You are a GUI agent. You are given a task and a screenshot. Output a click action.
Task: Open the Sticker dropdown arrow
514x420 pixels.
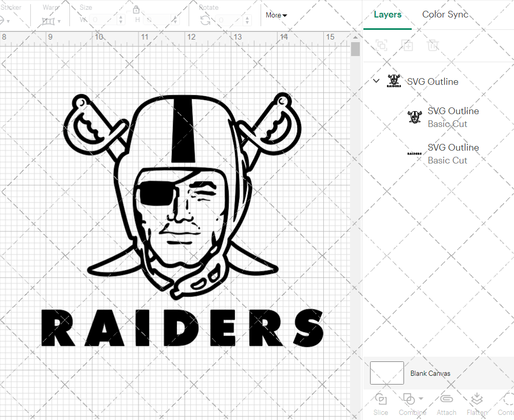[x=8, y=22]
